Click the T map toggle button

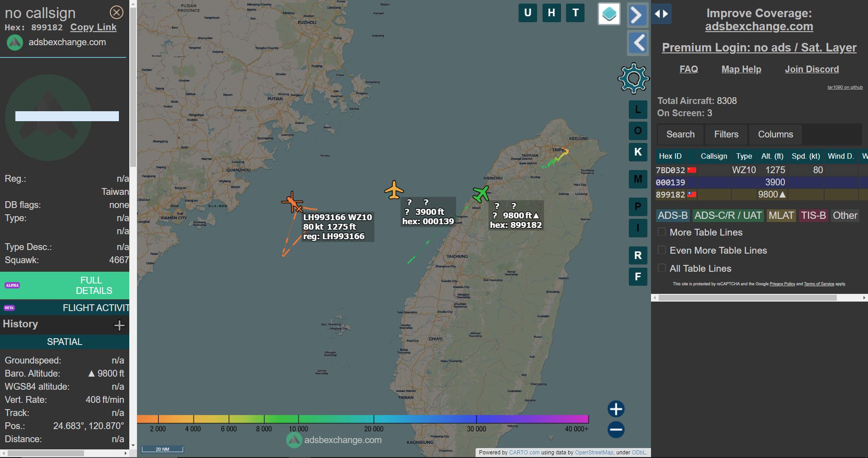click(576, 13)
